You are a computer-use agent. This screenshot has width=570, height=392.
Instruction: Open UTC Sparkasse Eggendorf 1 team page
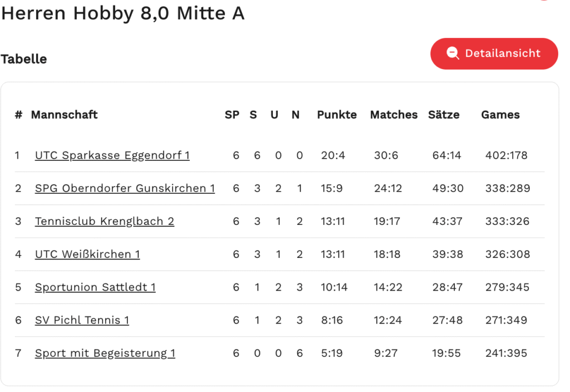pos(112,155)
